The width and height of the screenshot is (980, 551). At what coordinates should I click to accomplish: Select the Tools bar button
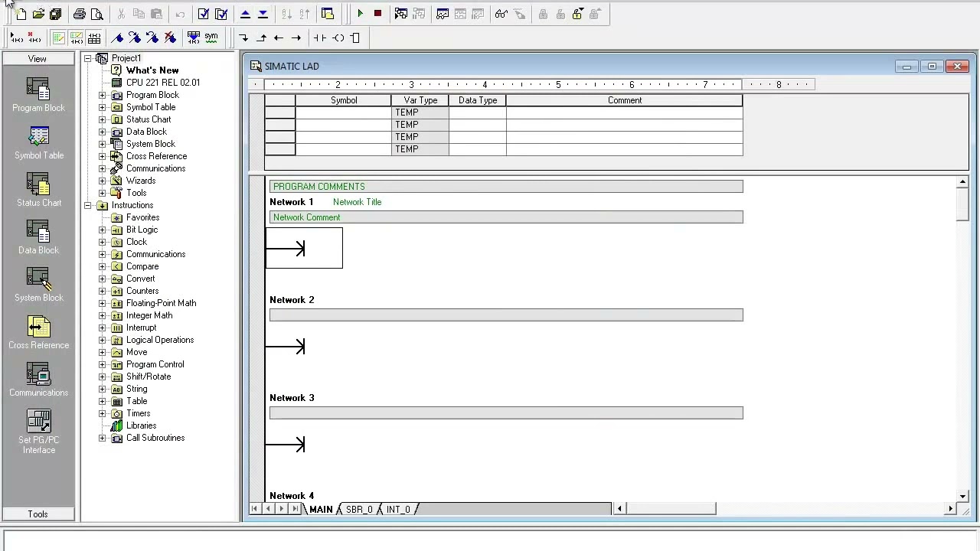[x=38, y=514]
